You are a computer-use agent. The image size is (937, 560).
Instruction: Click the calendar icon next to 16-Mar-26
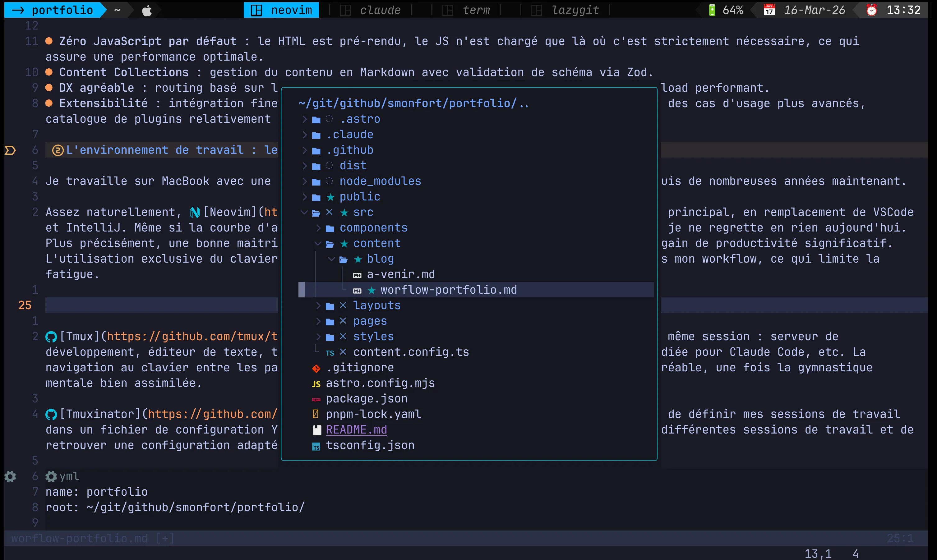pos(769,9)
